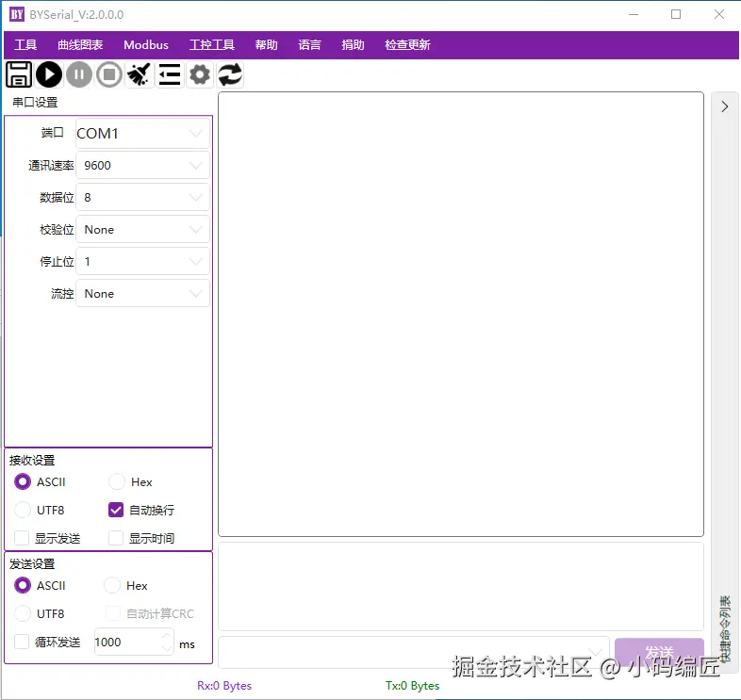Decrease loop interval with down stepper arrow
741x700 pixels.
point(167,648)
